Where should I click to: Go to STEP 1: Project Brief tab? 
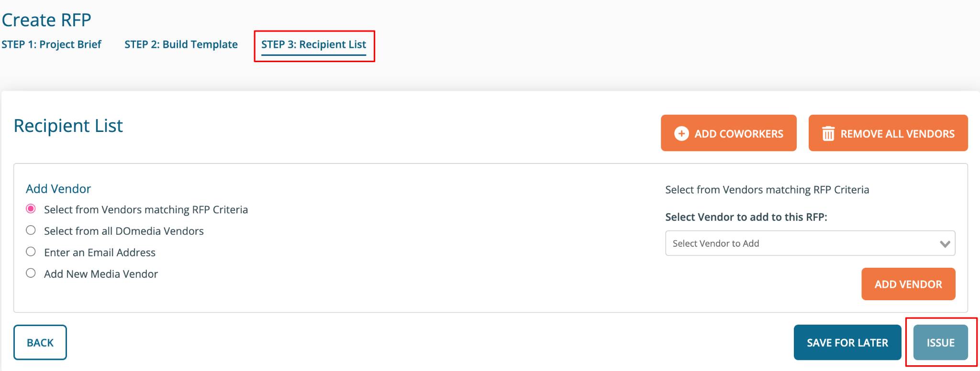click(x=51, y=44)
